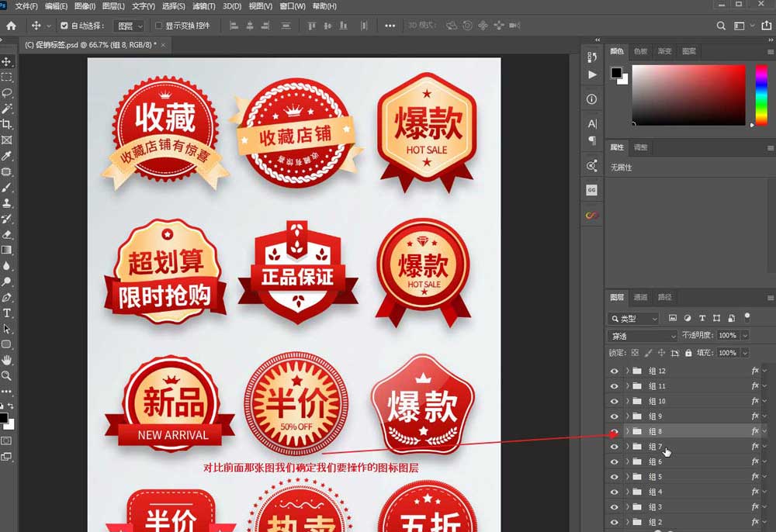
Task: Pick the Eyedropper tool
Action: 7,156
